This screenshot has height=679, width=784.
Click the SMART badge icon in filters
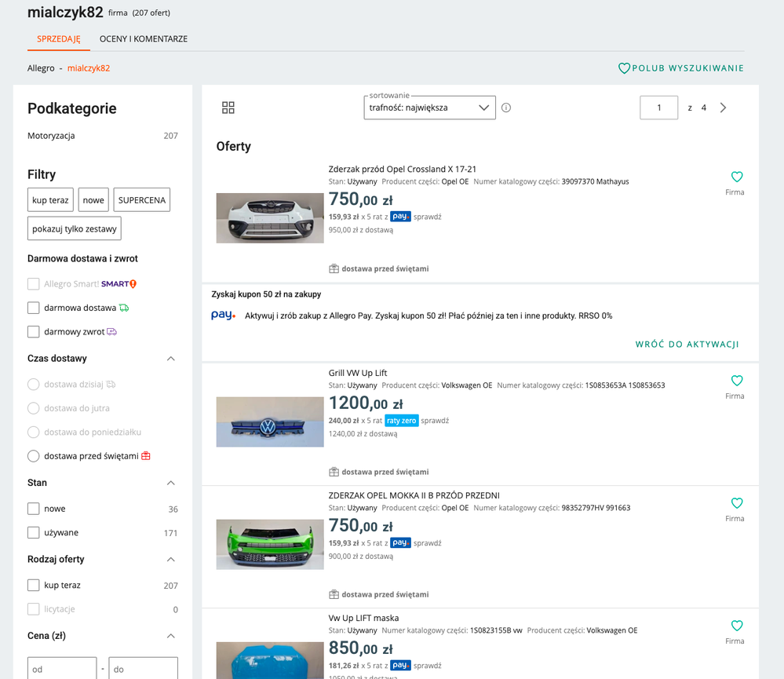119,284
